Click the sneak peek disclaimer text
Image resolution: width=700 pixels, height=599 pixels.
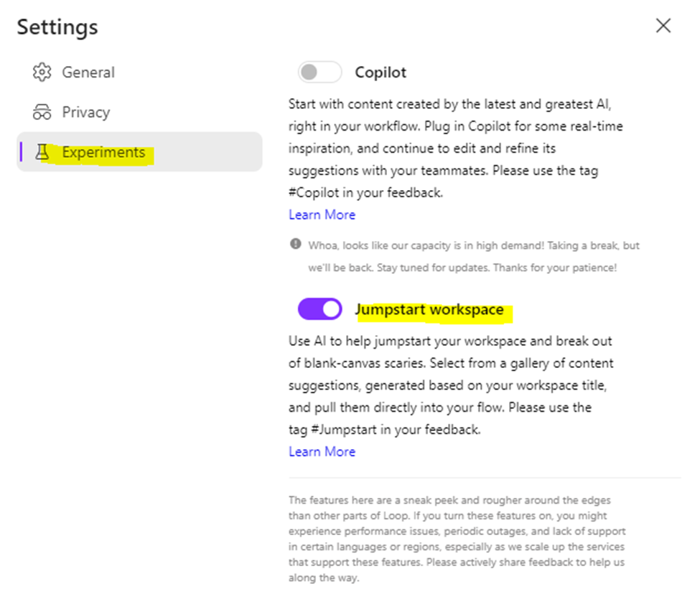(x=457, y=538)
